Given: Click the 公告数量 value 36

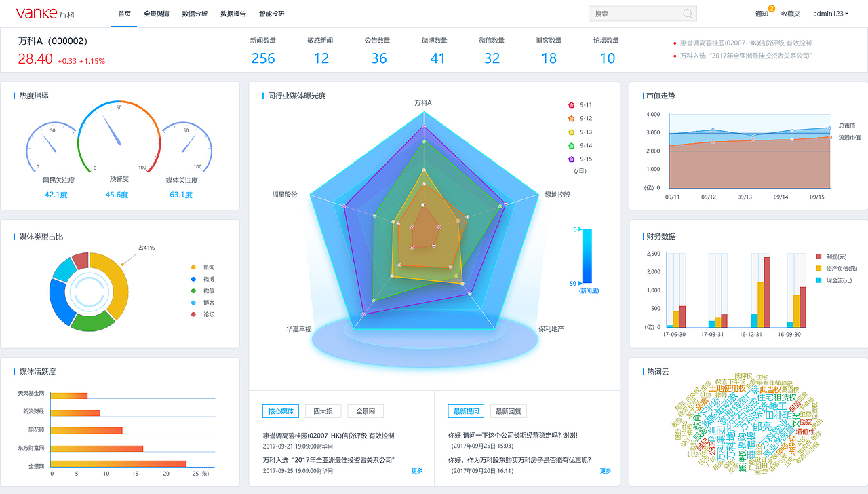Looking at the screenshot, I should coord(379,58).
